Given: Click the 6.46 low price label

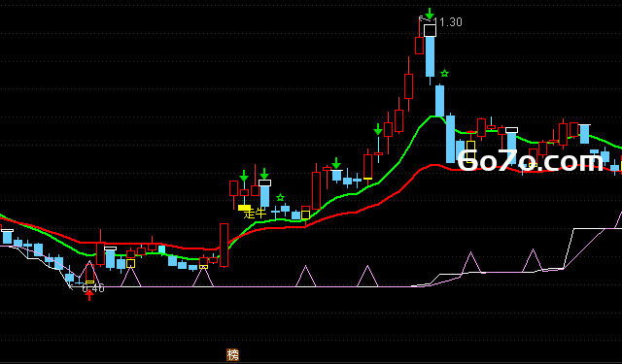Looking at the screenshot, I should click(x=93, y=288).
